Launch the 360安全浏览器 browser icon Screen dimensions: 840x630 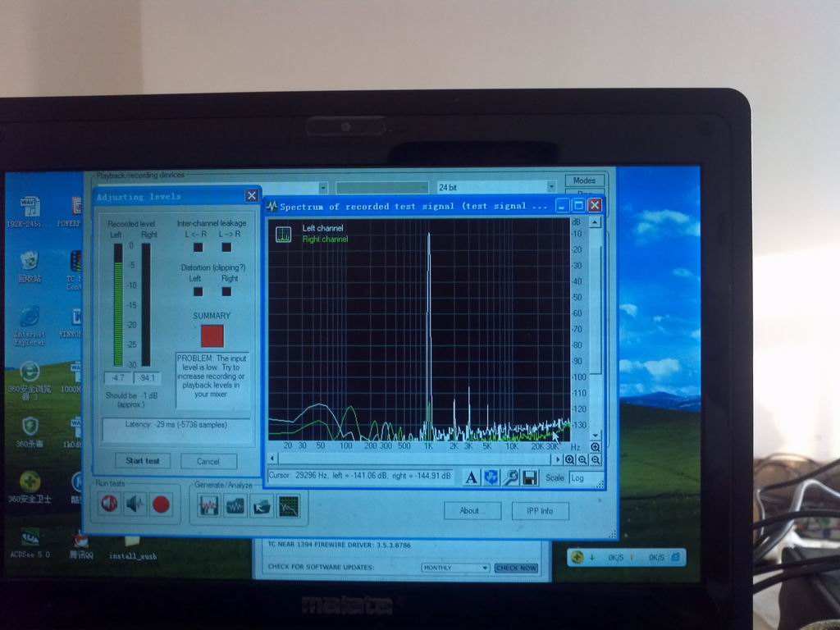coord(29,381)
